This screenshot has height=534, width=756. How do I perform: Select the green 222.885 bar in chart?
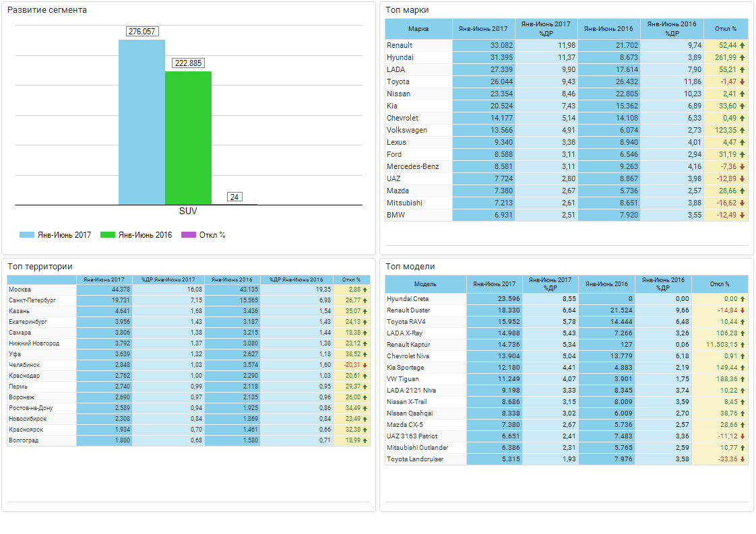click(188, 138)
